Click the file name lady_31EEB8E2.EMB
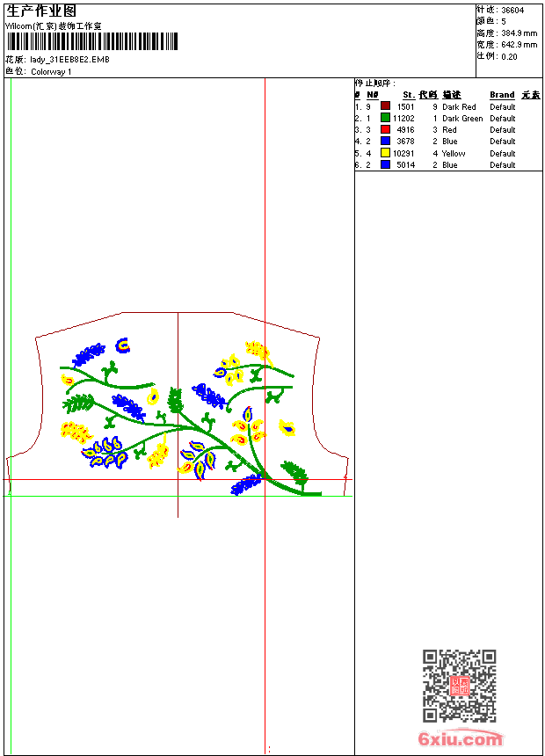Screen dimensions: 545x756 70,59
